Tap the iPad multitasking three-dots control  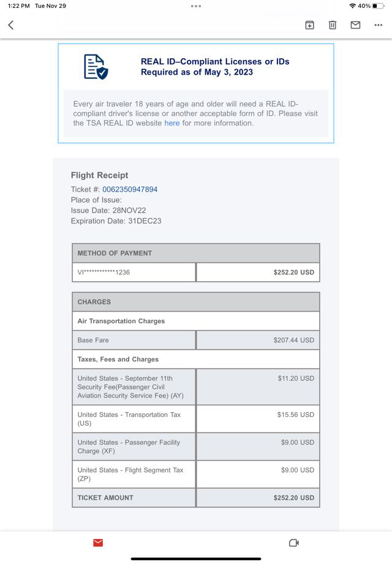pos(196,6)
